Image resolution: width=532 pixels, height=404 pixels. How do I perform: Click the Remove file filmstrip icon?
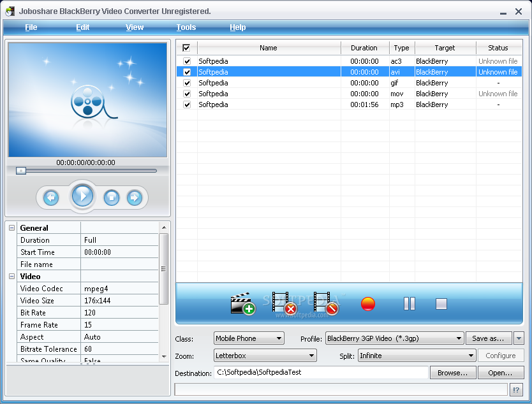[284, 303]
